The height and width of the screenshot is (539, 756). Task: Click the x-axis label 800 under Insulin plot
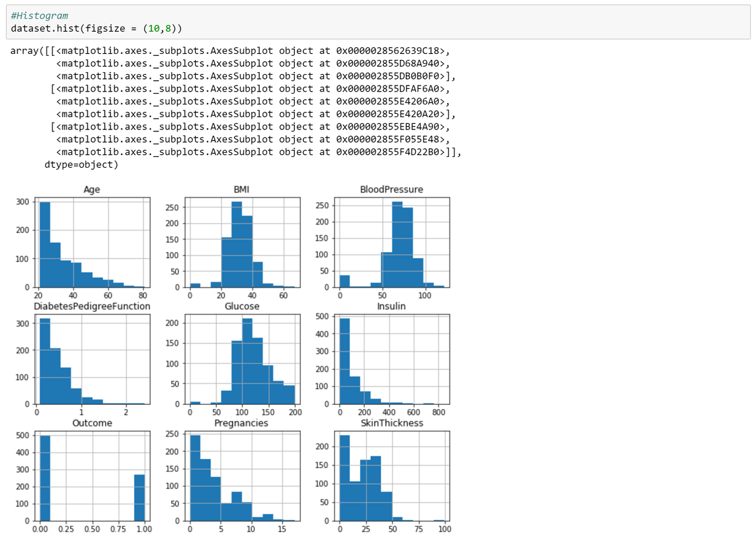(x=439, y=412)
